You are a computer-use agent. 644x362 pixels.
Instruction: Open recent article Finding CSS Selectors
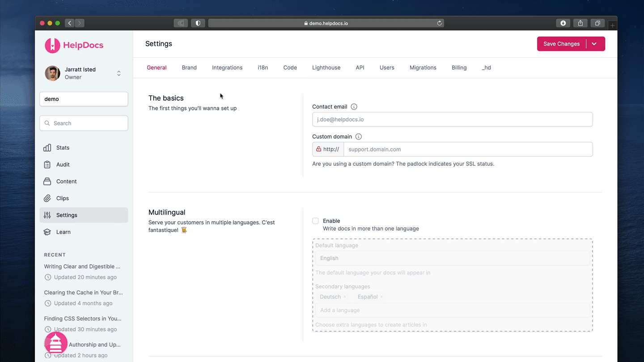(x=83, y=319)
